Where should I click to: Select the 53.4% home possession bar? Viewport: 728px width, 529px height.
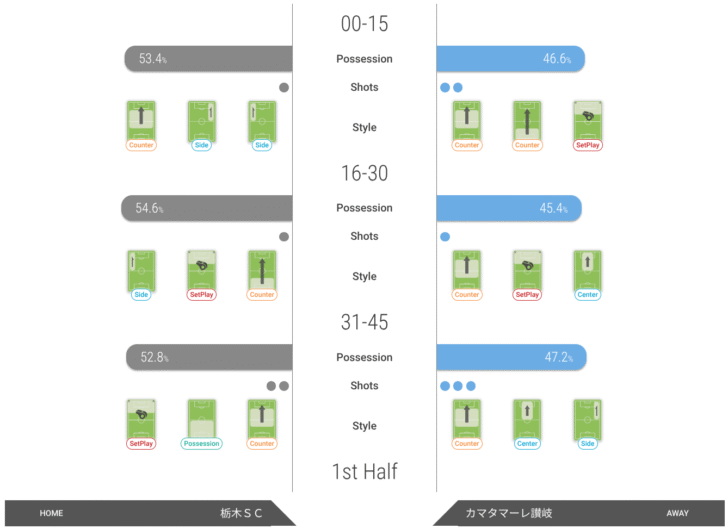click(208, 59)
